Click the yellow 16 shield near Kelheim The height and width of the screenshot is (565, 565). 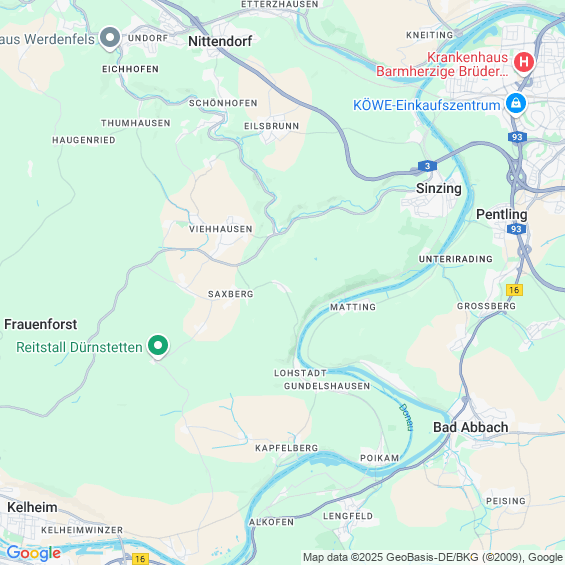pyautogui.click(x=140, y=559)
